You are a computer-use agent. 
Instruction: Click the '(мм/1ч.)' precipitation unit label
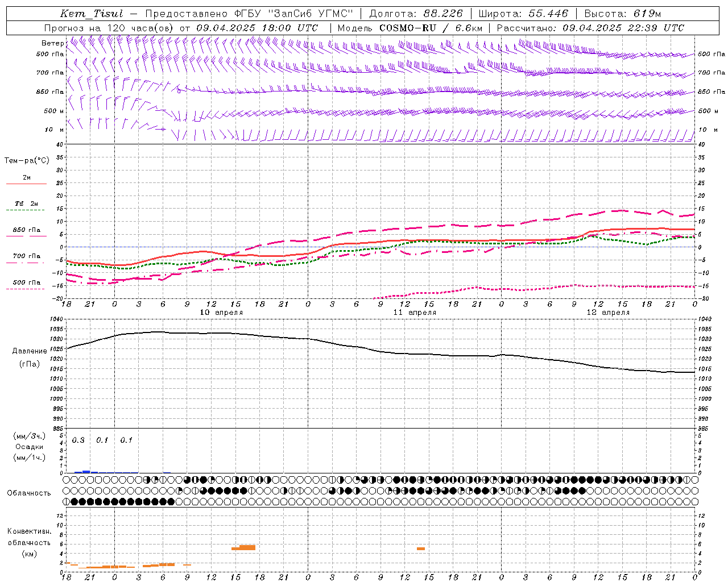click(x=29, y=458)
